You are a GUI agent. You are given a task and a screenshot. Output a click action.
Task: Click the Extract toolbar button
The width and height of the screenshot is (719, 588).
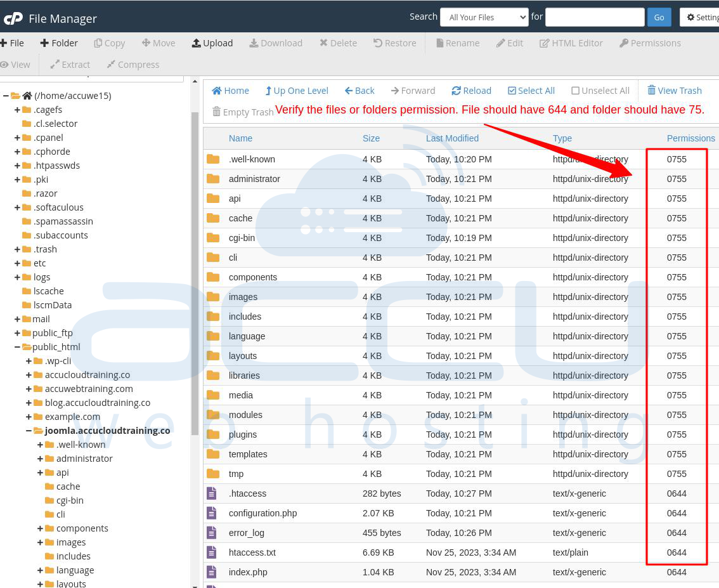click(70, 65)
